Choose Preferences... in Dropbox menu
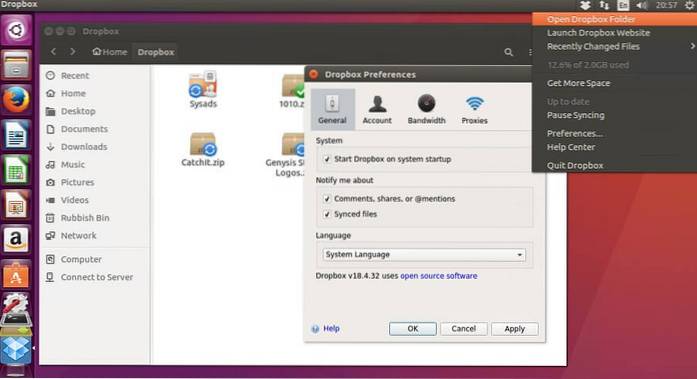Screen dimensions: 697x379 (615, 133)
